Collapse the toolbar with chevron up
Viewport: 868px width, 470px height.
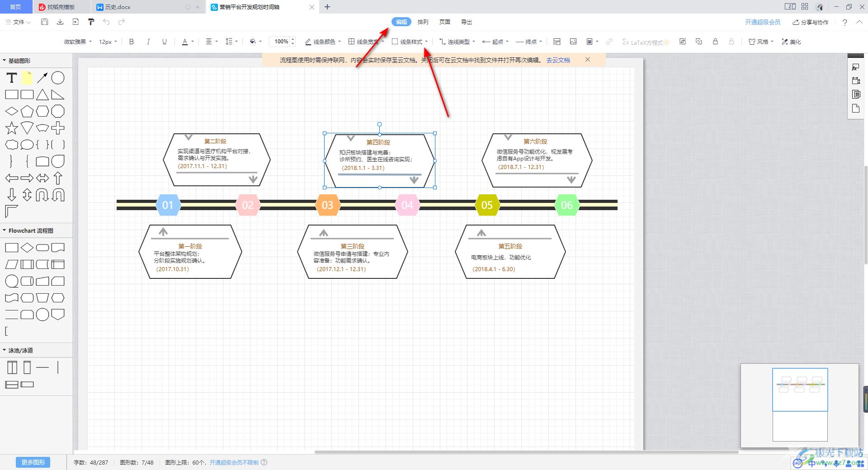coord(859,22)
